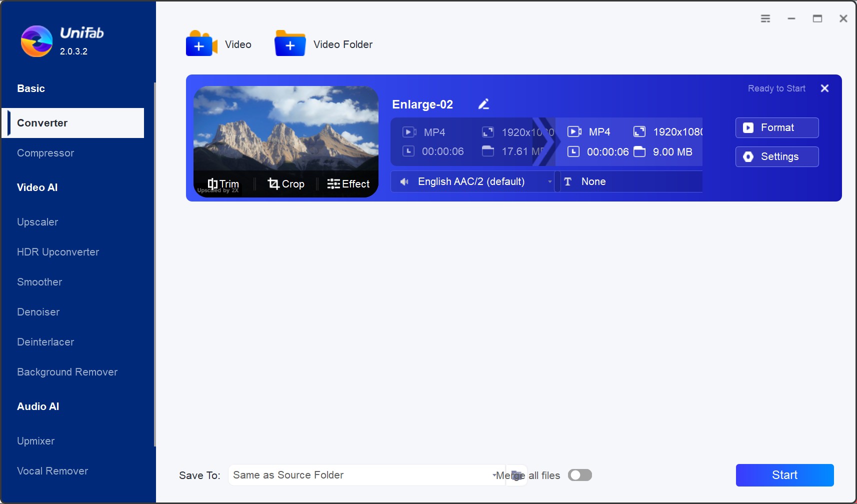Screen dimensions: 857x504
Task: Click the Audio AI section heading
Action: [38, 406]
